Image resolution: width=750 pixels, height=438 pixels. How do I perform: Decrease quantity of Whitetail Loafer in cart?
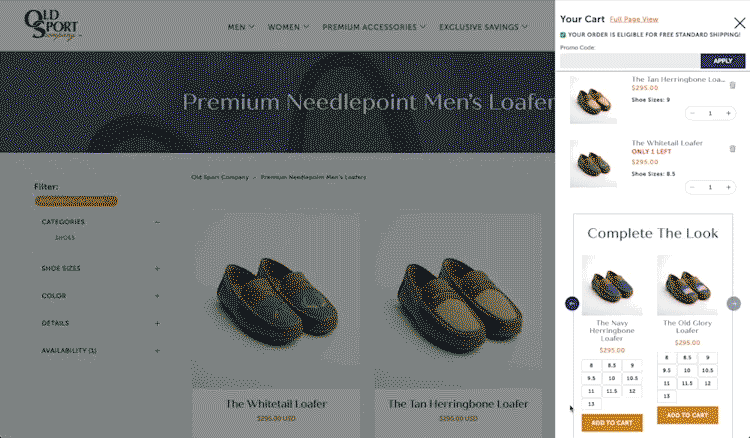click(x=690, y=187)
